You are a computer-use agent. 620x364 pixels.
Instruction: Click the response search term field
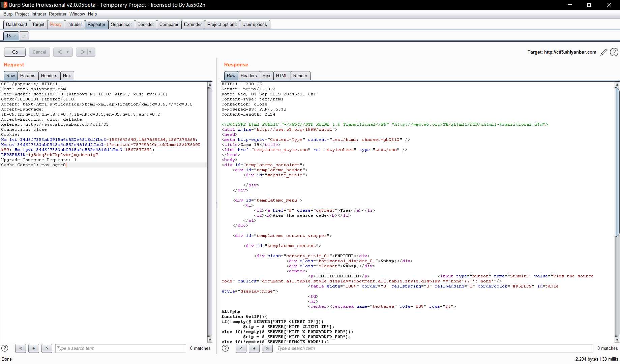(x=435, y=348)
